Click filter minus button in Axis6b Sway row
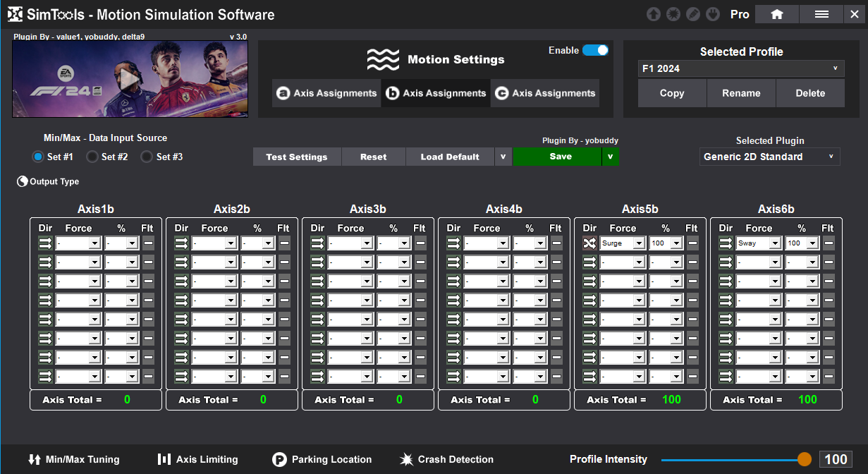This screenshot has width=868, height=474. click(829, 243)
